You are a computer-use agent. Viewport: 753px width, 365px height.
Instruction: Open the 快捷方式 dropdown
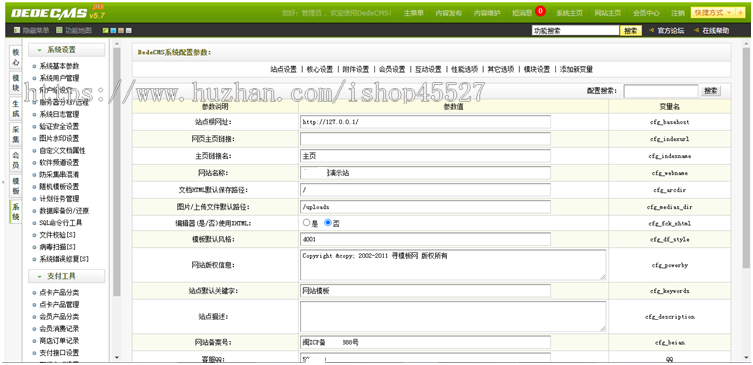pos(713,12)
